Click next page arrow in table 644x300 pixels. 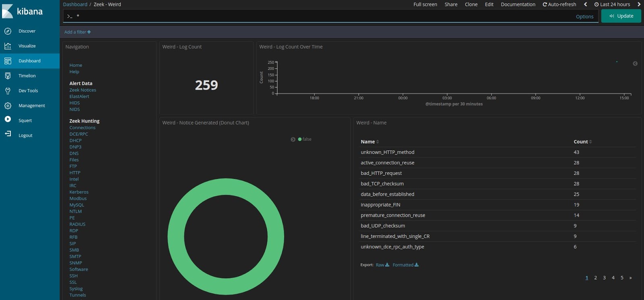(630, 277)
